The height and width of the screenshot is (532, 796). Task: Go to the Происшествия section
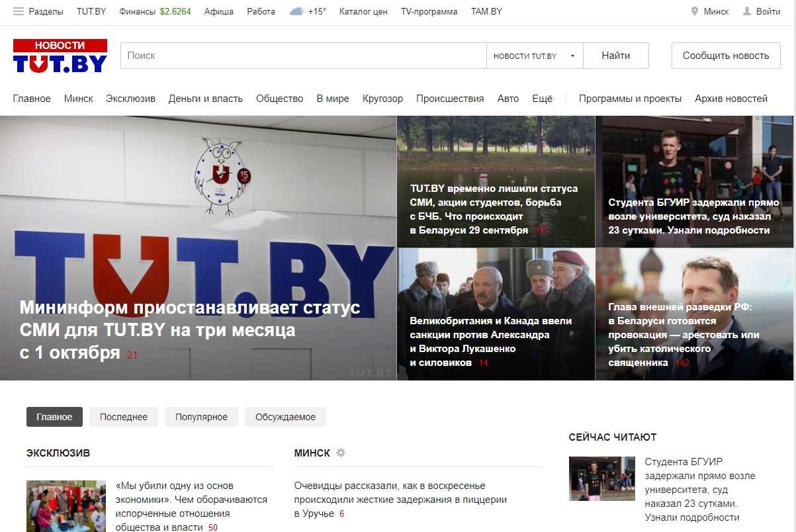coord(450,99)
